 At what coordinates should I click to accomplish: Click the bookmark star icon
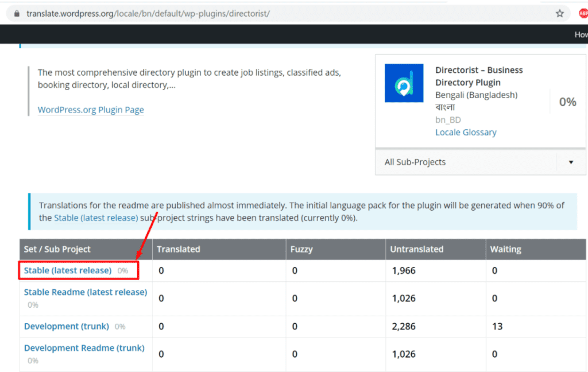pyautogui.click(x=559, y=14)
